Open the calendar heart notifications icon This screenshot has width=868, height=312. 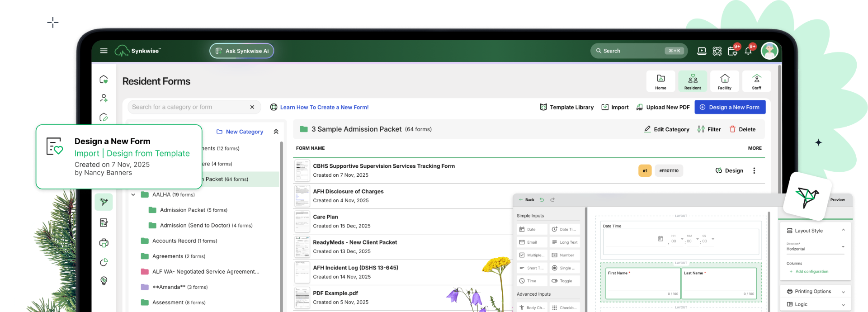(732, 51)
